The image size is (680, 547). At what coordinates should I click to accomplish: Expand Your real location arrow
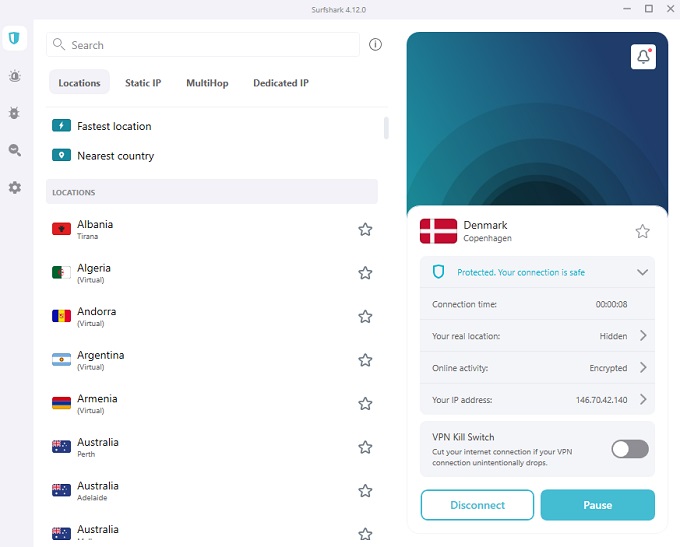(x=643, y=335)
